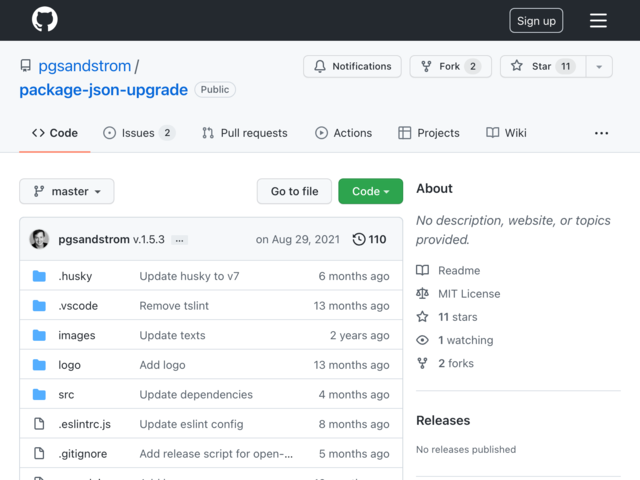Click the fork icon beside 2 forks

[x=422, y=363]
